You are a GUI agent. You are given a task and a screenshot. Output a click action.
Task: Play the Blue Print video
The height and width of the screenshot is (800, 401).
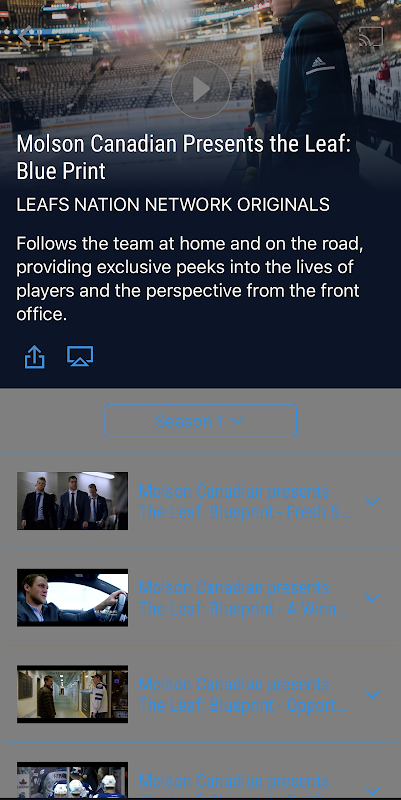(200, 89)
